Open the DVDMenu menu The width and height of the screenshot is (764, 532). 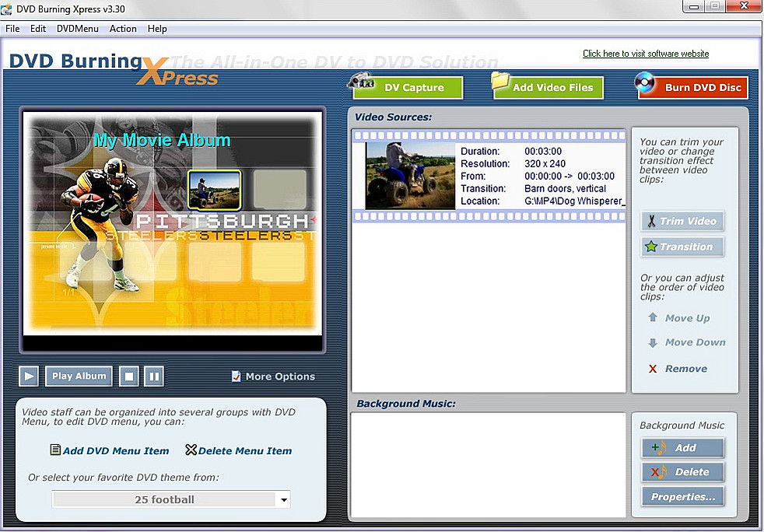[78, 29]
